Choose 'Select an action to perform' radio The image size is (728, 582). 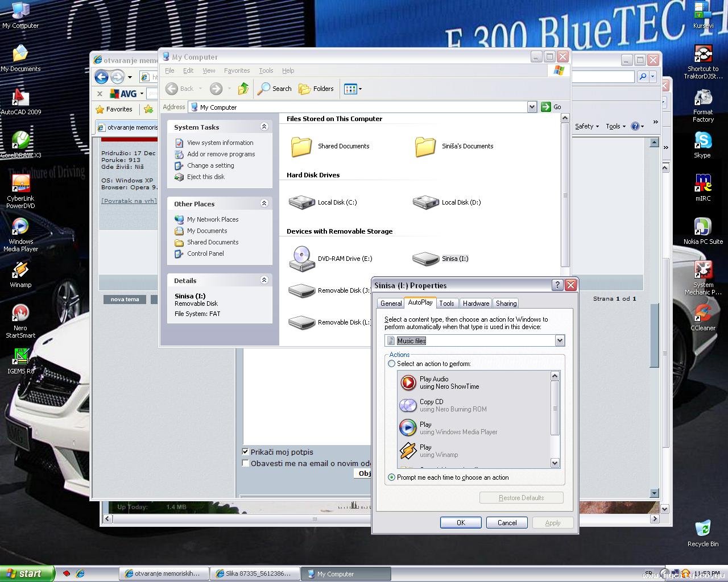click(x=391, y=364)
